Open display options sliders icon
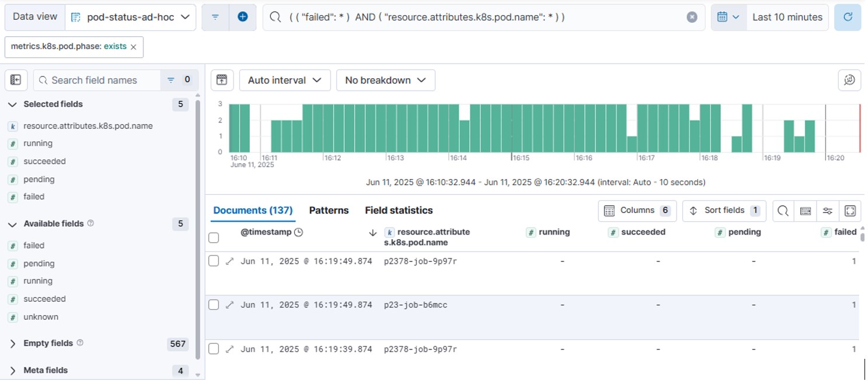This screenshot has height=381, width=868. (828, 211)
